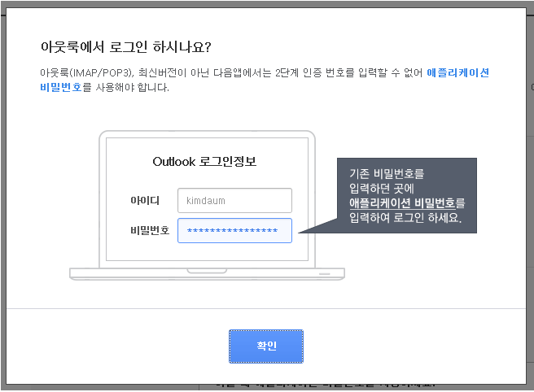Click the masked password field in illustration
The image size is (534, 392).
[234, 230]
